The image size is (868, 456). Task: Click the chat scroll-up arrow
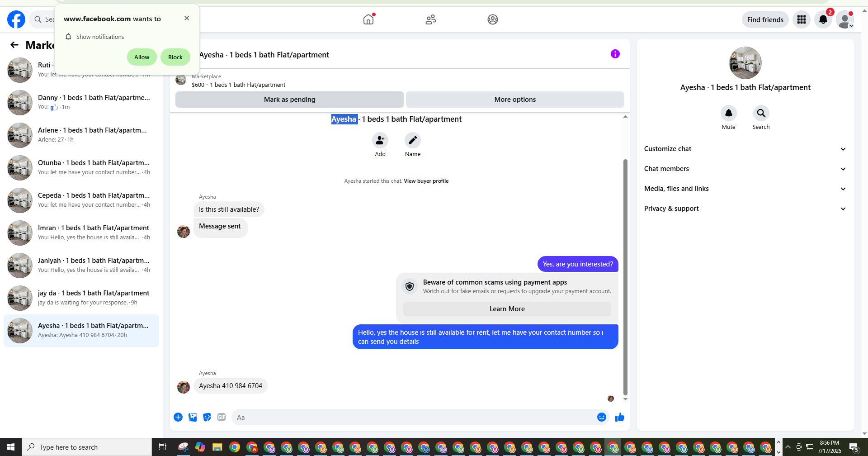coord(625,117)
